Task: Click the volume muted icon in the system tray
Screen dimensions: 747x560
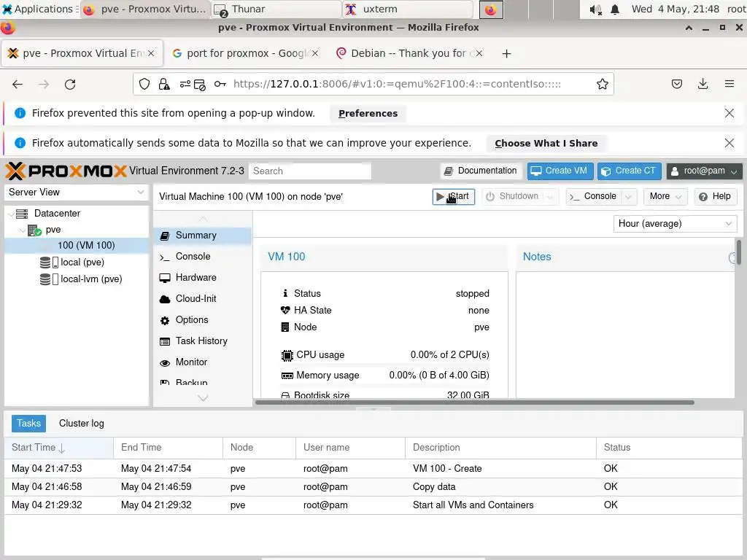Action: point(595,9)
